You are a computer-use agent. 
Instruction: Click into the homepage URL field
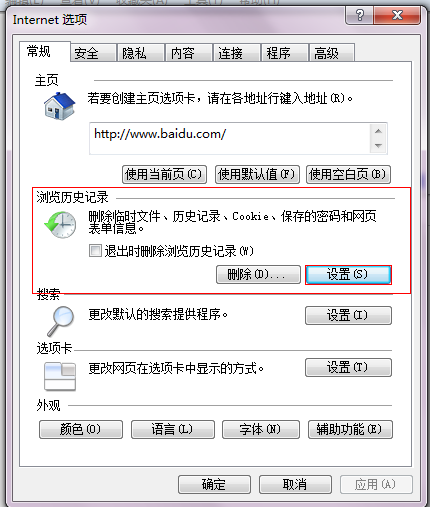tap(230, 138)
